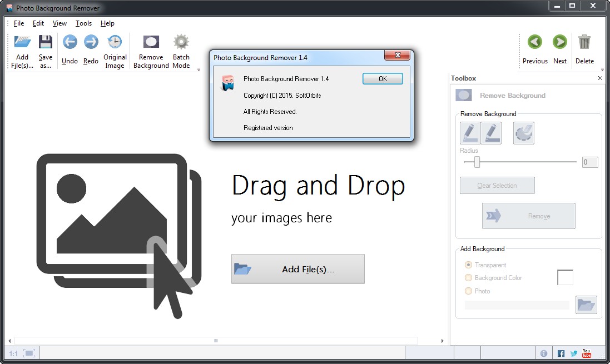
Task: Click the 'Registered version' text
Action: pos(268,128)
